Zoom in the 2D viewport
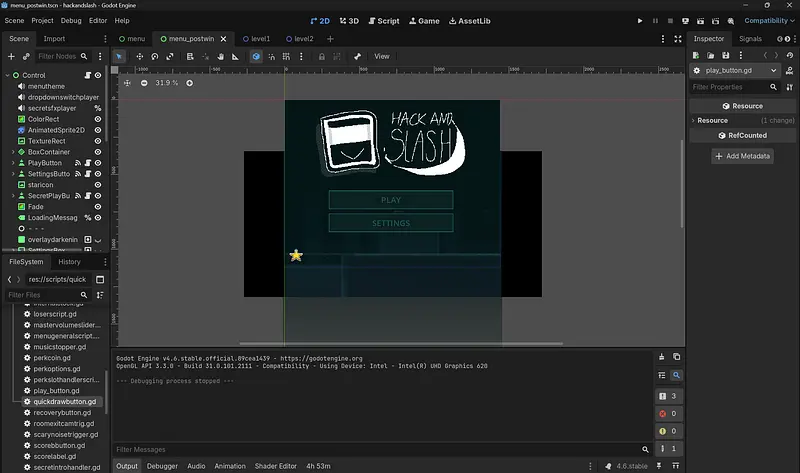 click(190, 83)
